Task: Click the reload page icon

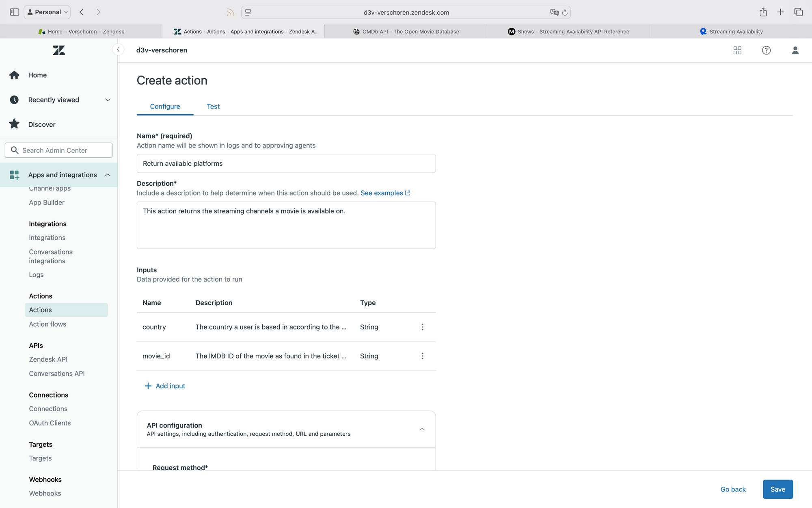Action: (565, 13)
